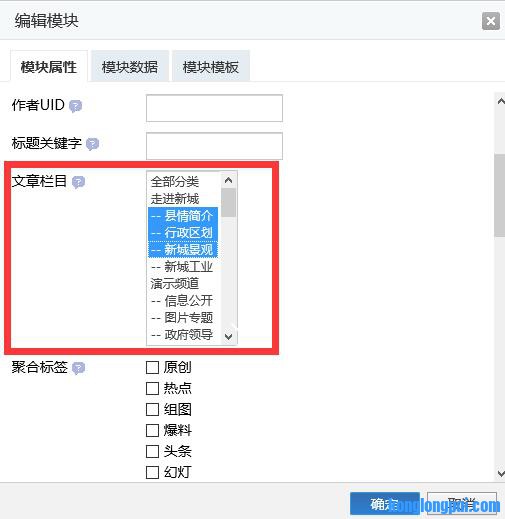The image size is (505, 519).
Task: Click category list scroll up arrow
Action: pyautogui.click(x=229, y=180)
